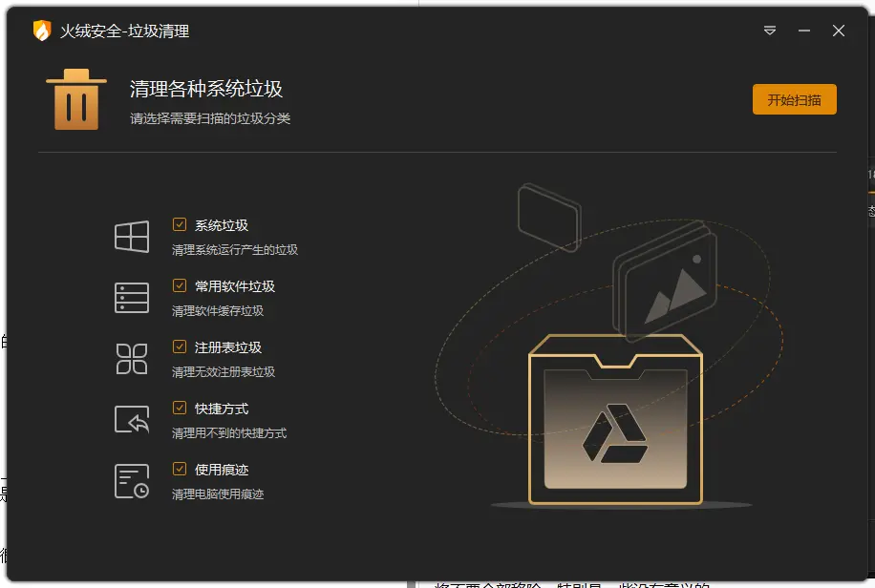Click the Huorong flame shield logo
The height and width of the screenshot is (588, 875).
[x=42, y=31]
